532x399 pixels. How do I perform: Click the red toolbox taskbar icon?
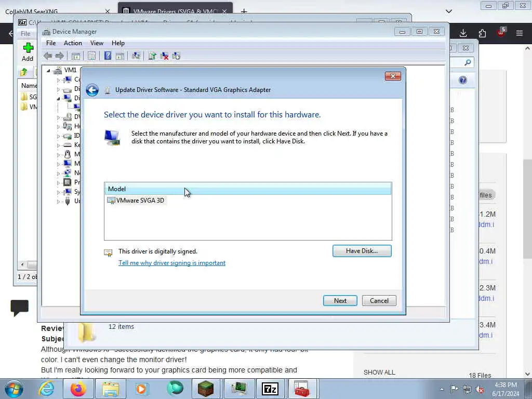coord(302,389)
